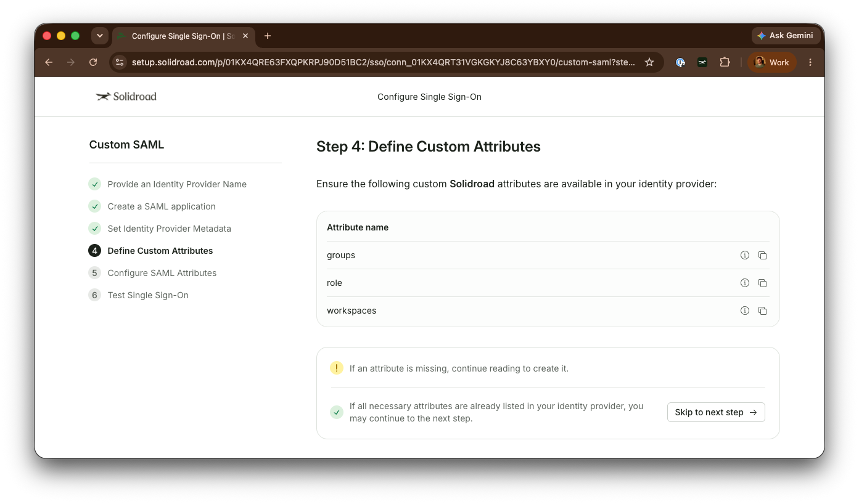Show info for groups attribute
The width and height of the screenshot is (859, 504).
tap(744, 255)
